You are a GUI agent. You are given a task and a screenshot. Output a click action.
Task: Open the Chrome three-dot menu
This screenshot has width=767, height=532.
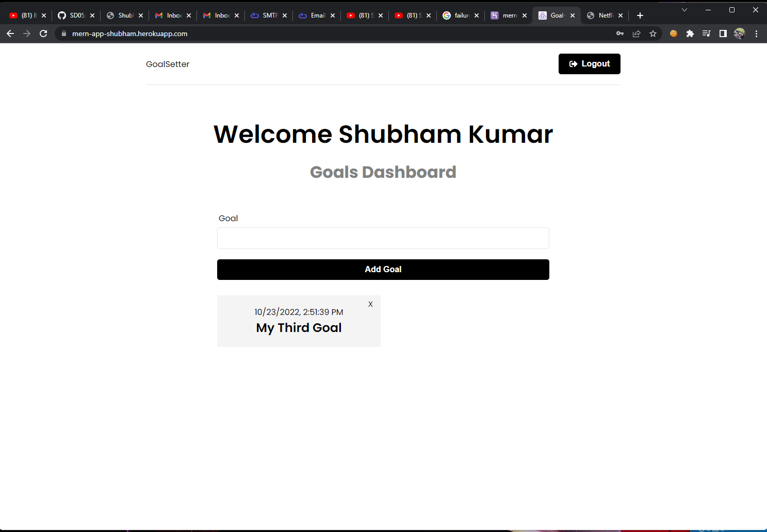click(x=756, y=34)
